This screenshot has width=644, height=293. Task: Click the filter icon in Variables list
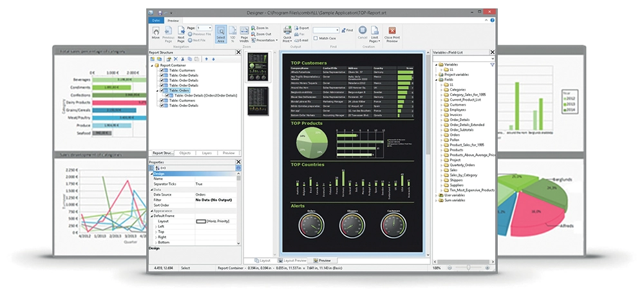[493, 65]
